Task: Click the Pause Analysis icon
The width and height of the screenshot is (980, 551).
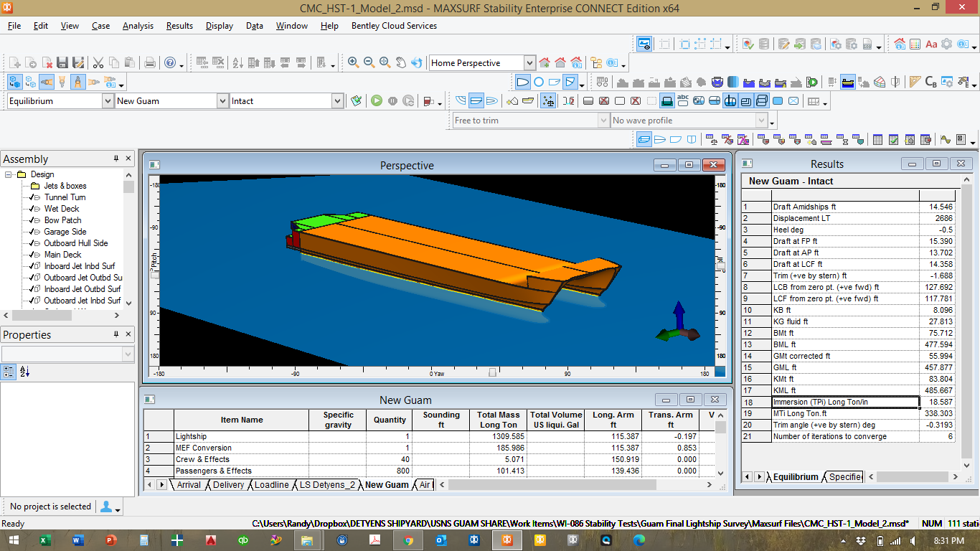Action: 392,101
